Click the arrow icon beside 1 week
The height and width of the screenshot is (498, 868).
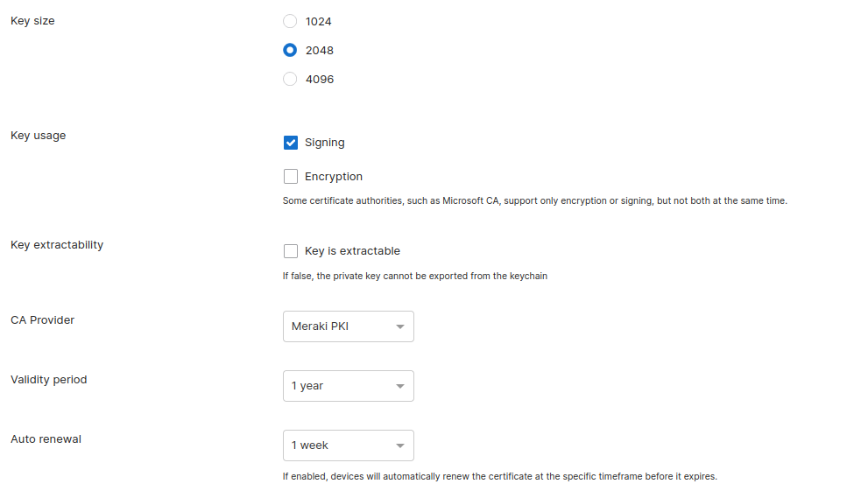399,445
